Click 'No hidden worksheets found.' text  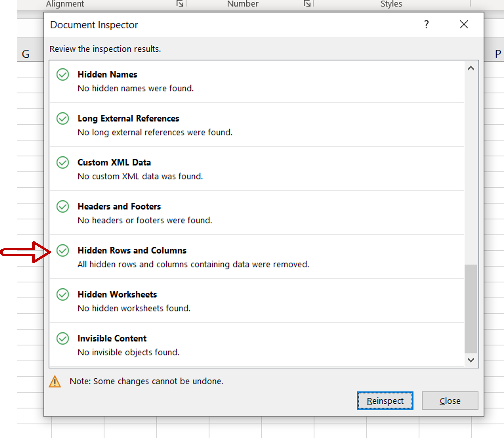134,308
